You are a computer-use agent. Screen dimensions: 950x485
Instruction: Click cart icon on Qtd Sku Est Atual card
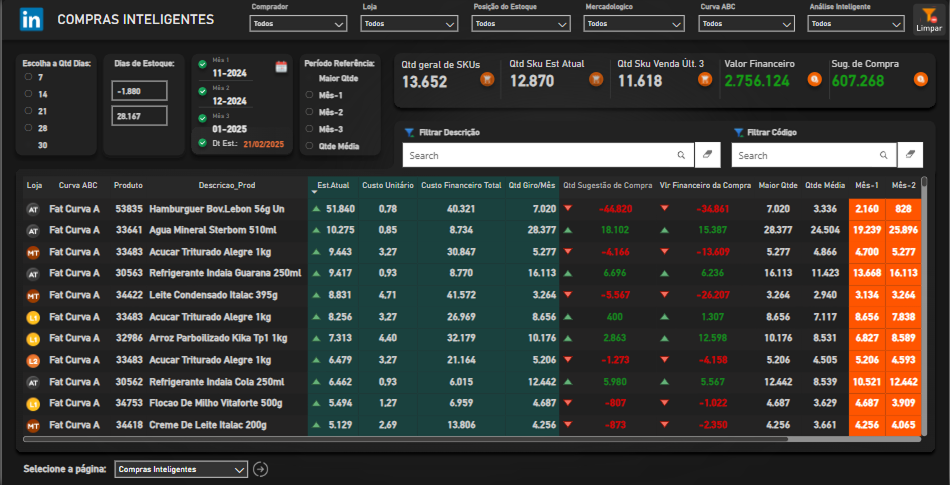[595, 79]
